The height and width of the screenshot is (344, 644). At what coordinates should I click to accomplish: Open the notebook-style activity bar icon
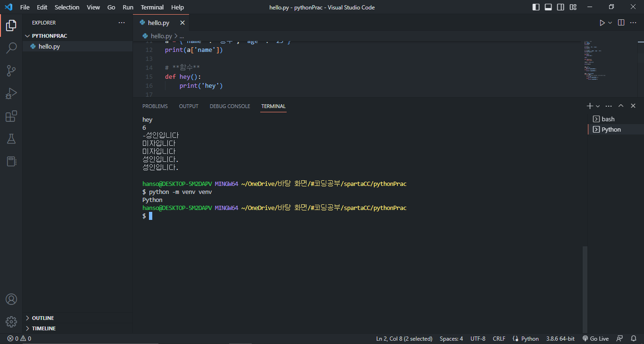[x=11, y=161]
